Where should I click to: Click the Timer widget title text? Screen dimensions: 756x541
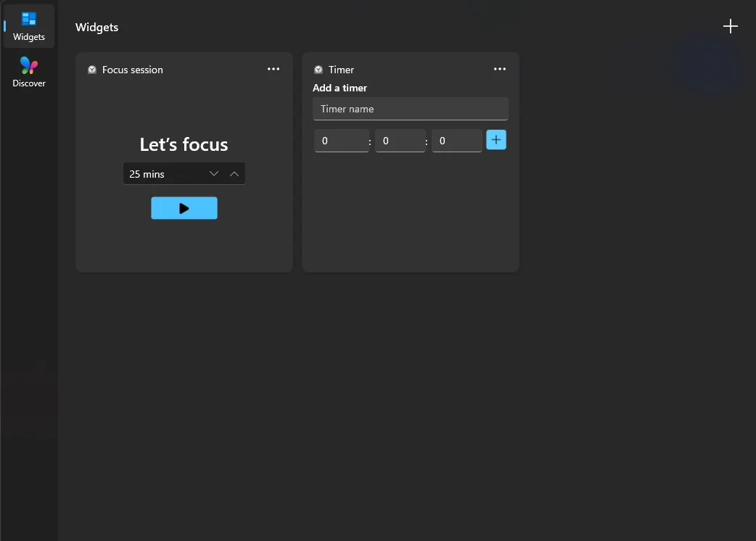click(x=341, y=70)
